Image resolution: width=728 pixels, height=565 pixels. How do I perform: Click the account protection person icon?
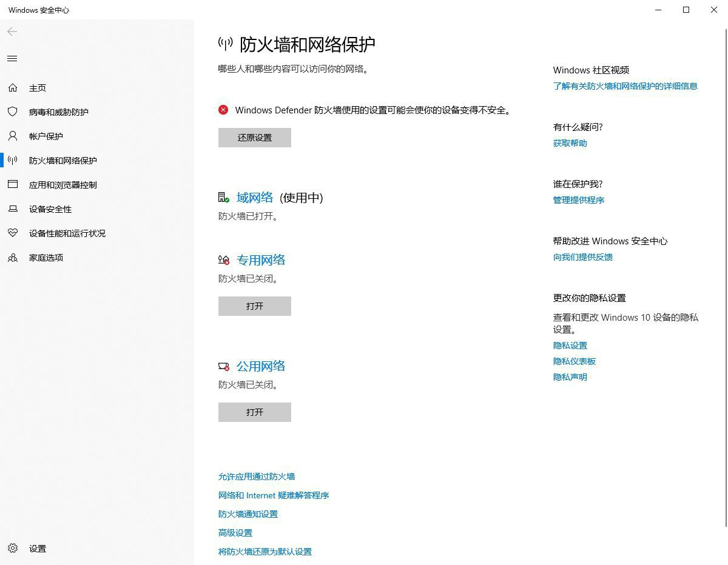pos(13,136)
